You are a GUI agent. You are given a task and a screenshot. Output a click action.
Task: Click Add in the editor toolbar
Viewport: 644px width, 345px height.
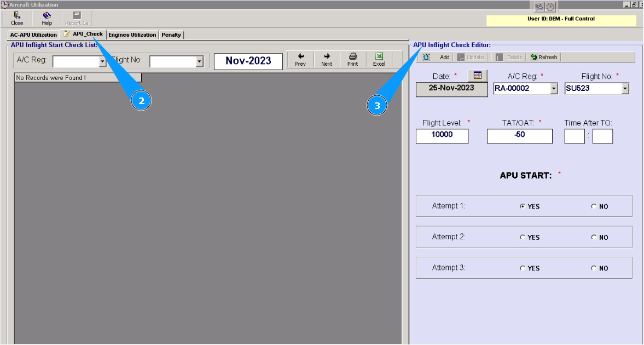coord(445,57)
